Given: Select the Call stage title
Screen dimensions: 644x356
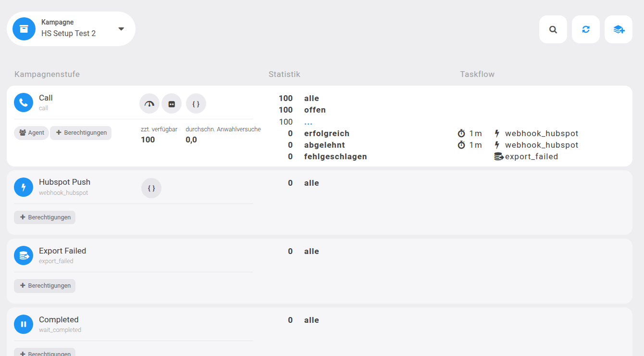Looking at the screenshot, I should pos(46,98).
